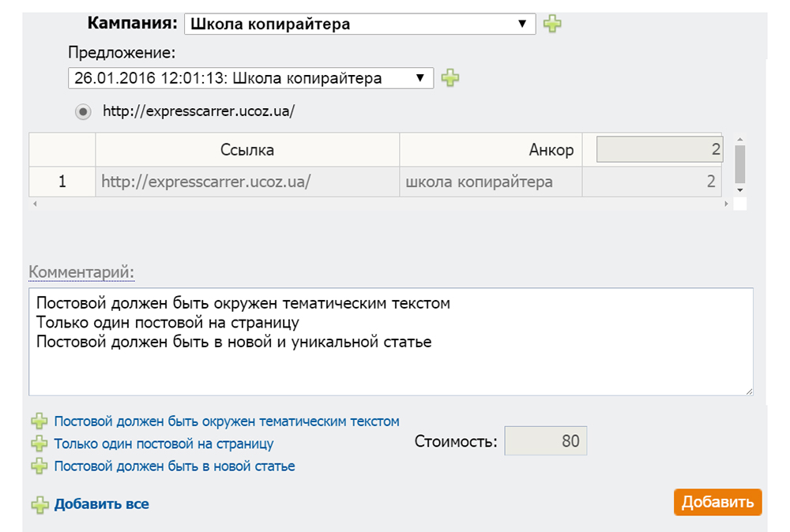
Task: Click 'Постовой должен быть в новой статье' link
Action: point(175,466)
